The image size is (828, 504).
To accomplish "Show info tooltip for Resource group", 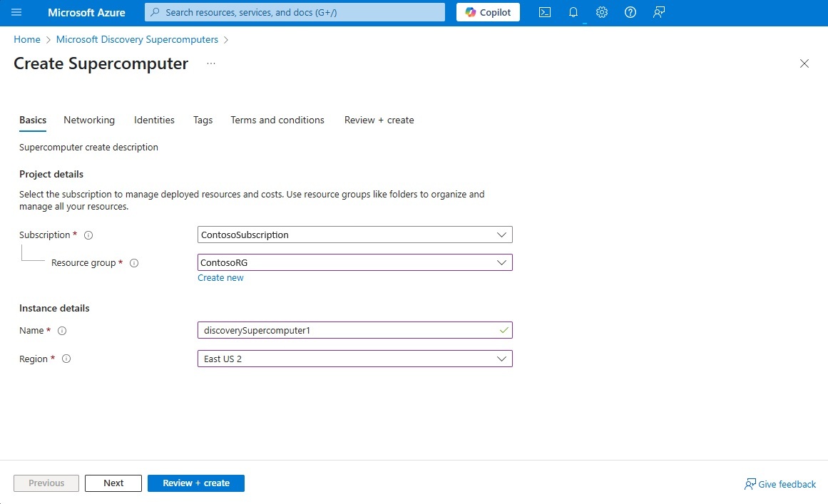I will point(134,263).
